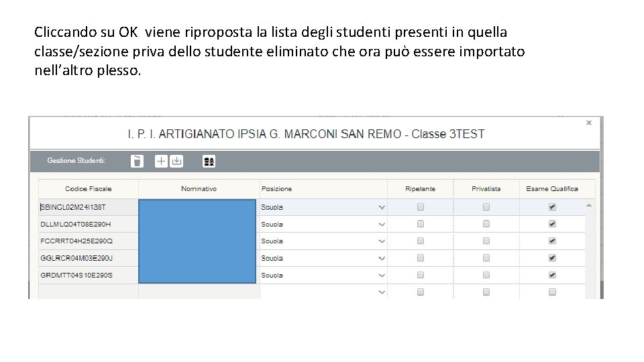The width and height of the screenshot is (644, 362).
Task: Open Posizione dropdown for SBINCL02M24I138T
Action: click(x=382, y=207)
